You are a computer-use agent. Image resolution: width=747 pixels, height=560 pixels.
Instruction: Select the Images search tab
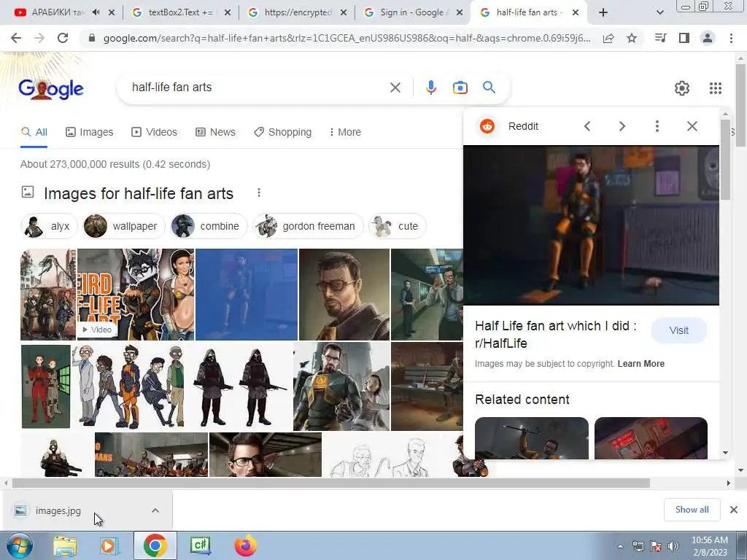[90, 132]
